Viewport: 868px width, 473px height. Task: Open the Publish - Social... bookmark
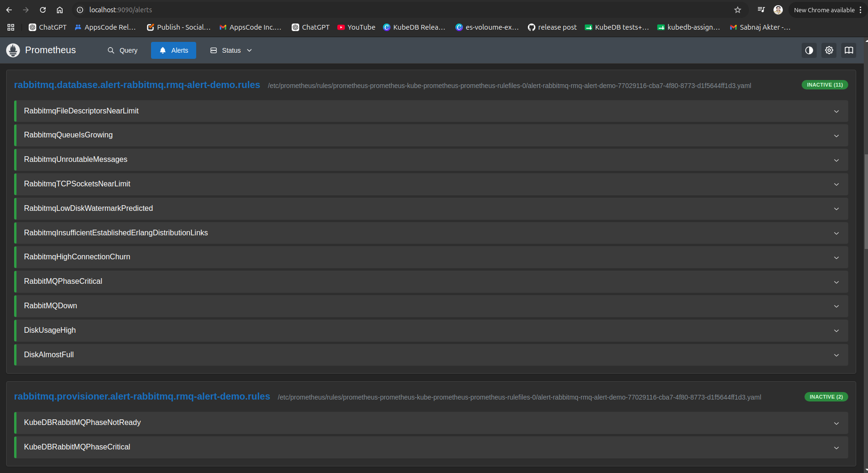pyautogui.click(x=179, y=27)
